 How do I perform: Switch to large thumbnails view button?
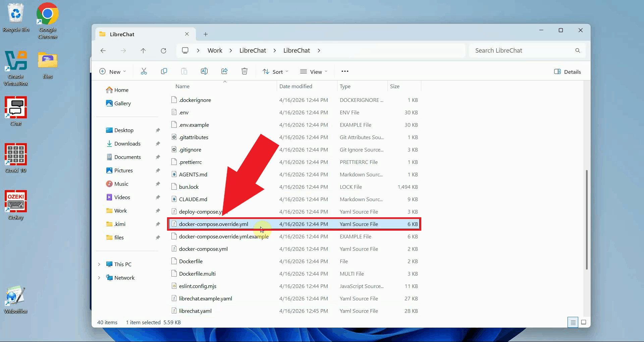(x=584, y=322)
